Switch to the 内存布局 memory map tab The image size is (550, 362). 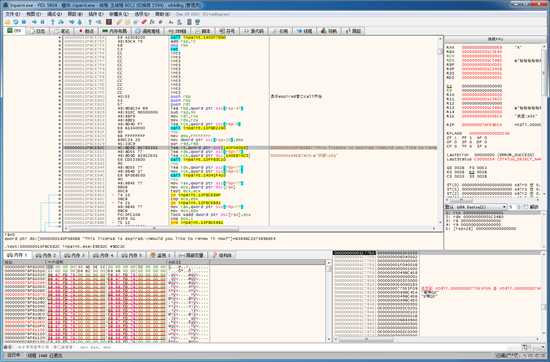114,31
